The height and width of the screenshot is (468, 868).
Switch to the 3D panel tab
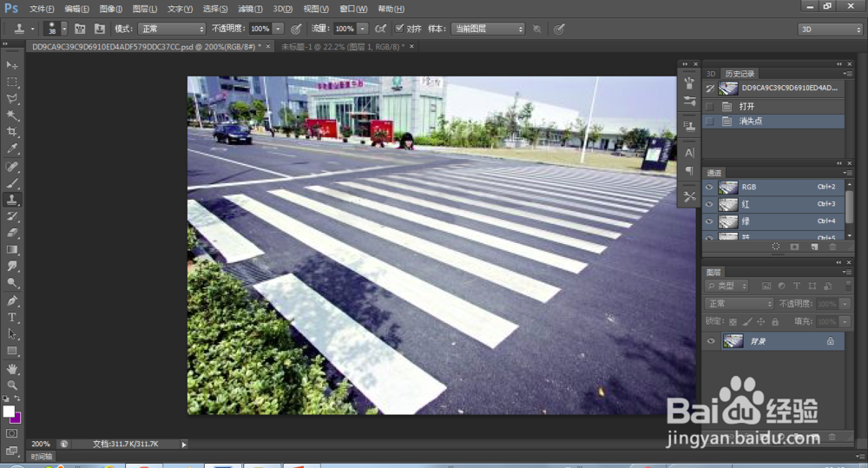[711, 74]
